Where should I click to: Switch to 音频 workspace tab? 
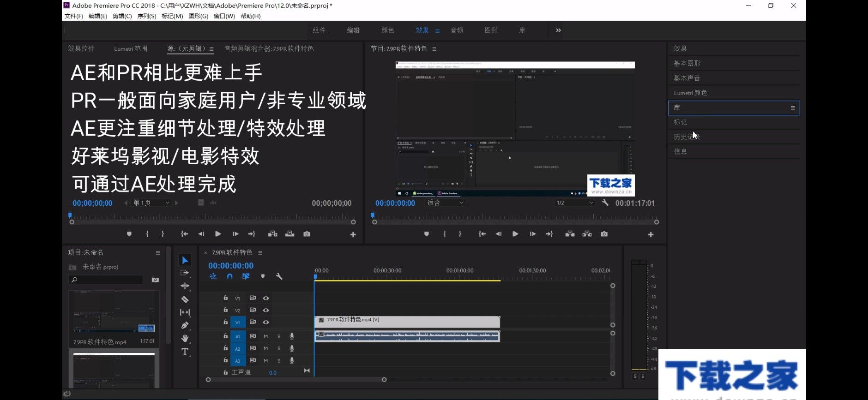pos(457,30)
